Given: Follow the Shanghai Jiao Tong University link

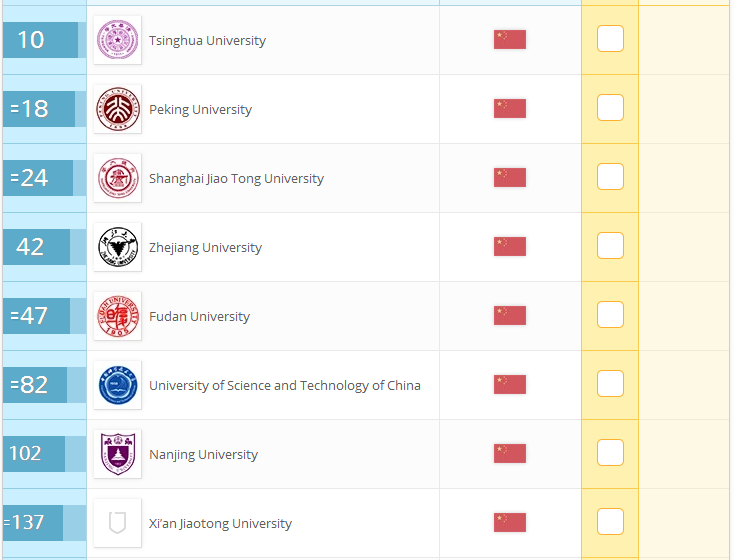Looking at the screenshot, I should pyautogui.click(x=236, y=179).
